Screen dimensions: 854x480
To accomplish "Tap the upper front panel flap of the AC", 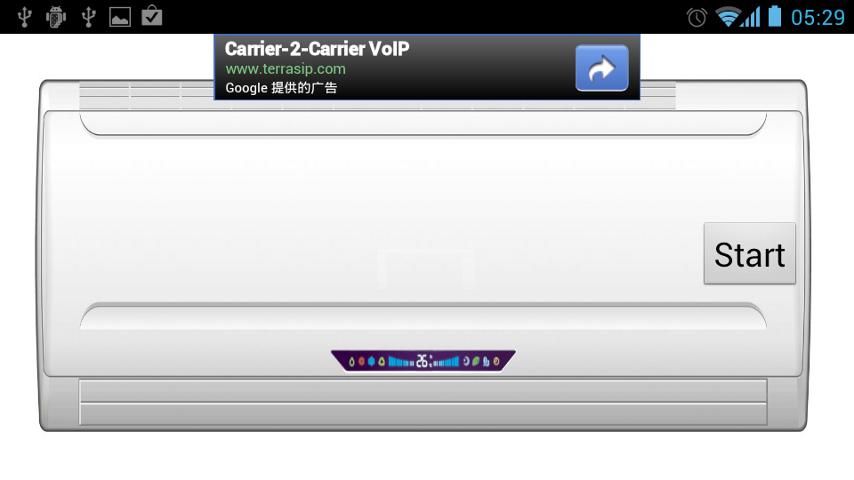I will point(423,124).
